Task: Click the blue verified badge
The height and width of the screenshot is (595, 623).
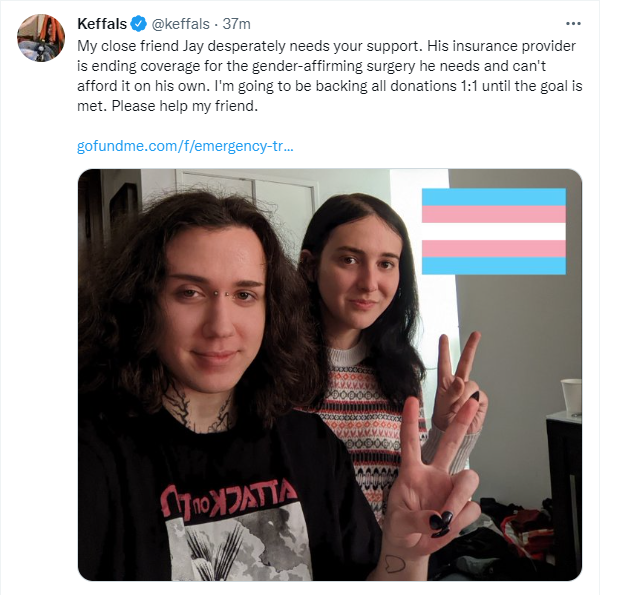Action: pos(139,24)
